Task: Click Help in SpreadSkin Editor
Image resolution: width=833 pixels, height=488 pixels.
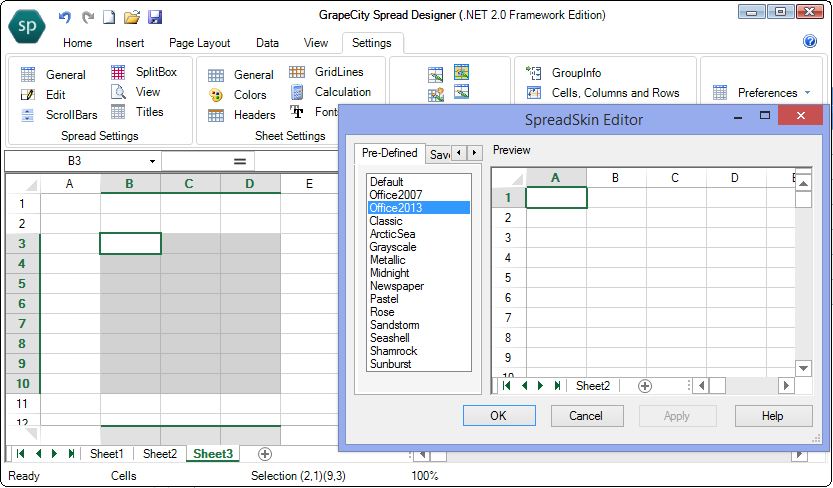Action: tap(774, 416)
